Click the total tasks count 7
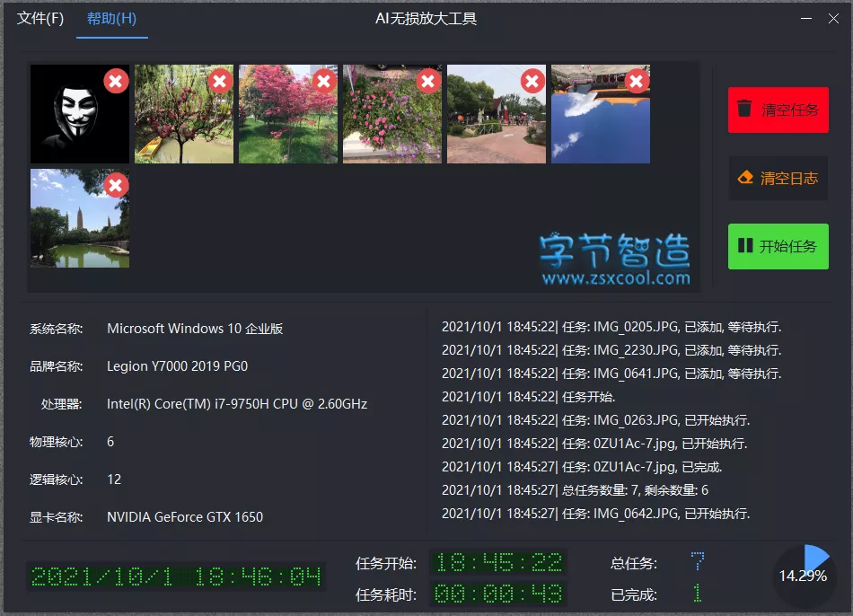853x616 pixels. pyautogui.click(x=698, y=561)
